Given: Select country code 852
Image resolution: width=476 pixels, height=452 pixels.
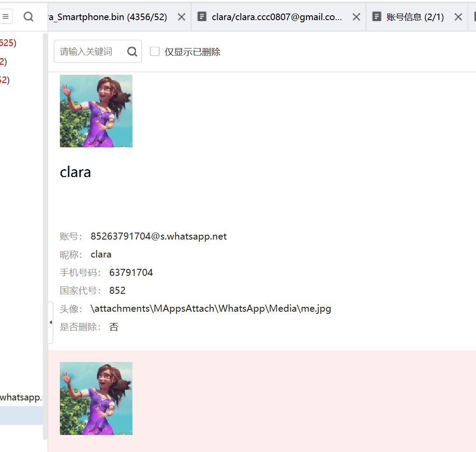Looking at the screenshot, I should click(118, 291).
